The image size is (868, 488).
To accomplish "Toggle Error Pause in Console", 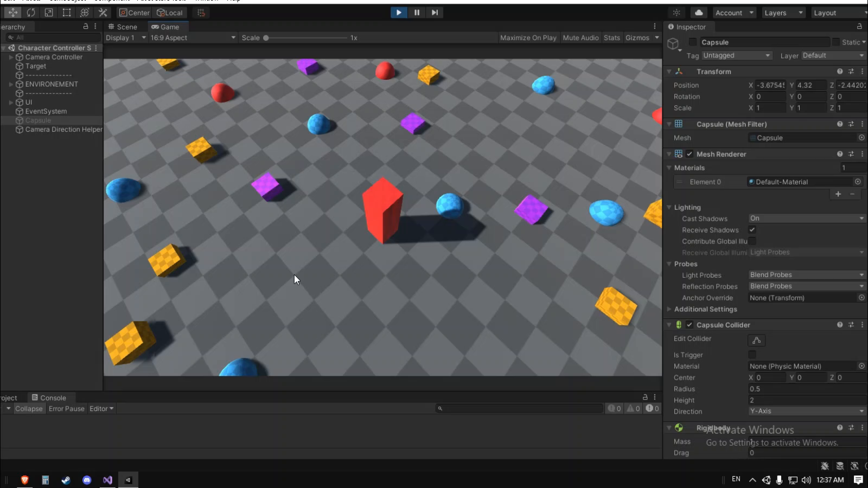I will coord(67,408).
